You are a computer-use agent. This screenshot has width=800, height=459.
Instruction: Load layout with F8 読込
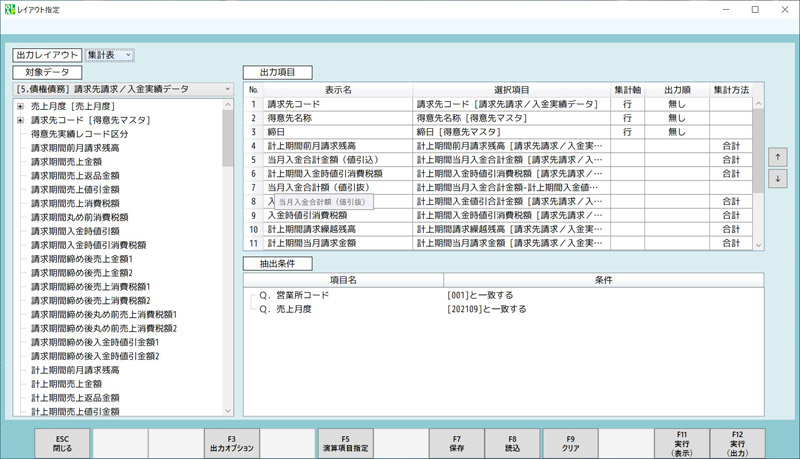[513, 443]
